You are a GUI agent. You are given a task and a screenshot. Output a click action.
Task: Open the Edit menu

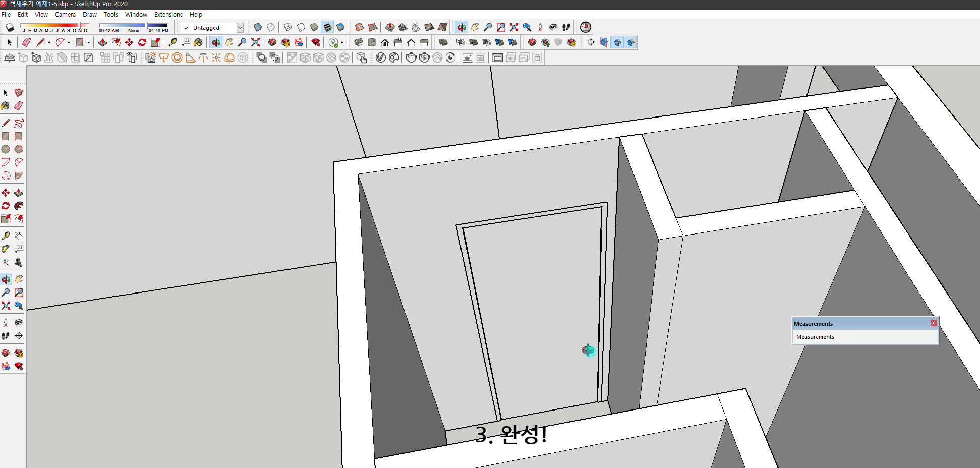pyautogui.click(x=23, y=15)
